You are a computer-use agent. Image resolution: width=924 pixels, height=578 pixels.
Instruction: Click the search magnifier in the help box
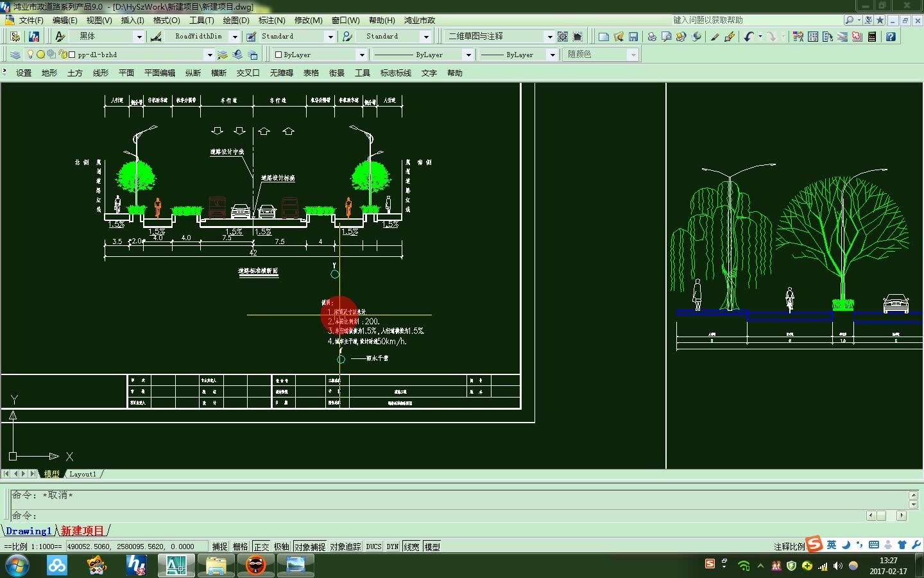[x=850, y=21]
